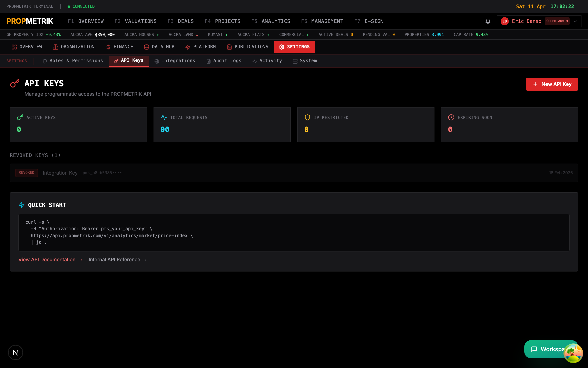
Task: Open F6 Management
Action: pyautogui.click(x=322, y=21)
